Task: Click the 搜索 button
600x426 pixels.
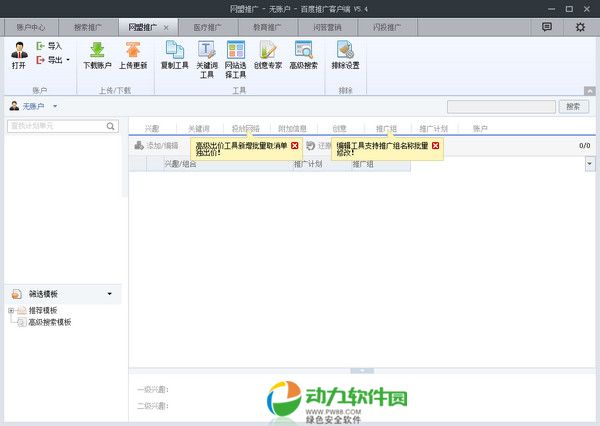Action: (x=573, y=107)
